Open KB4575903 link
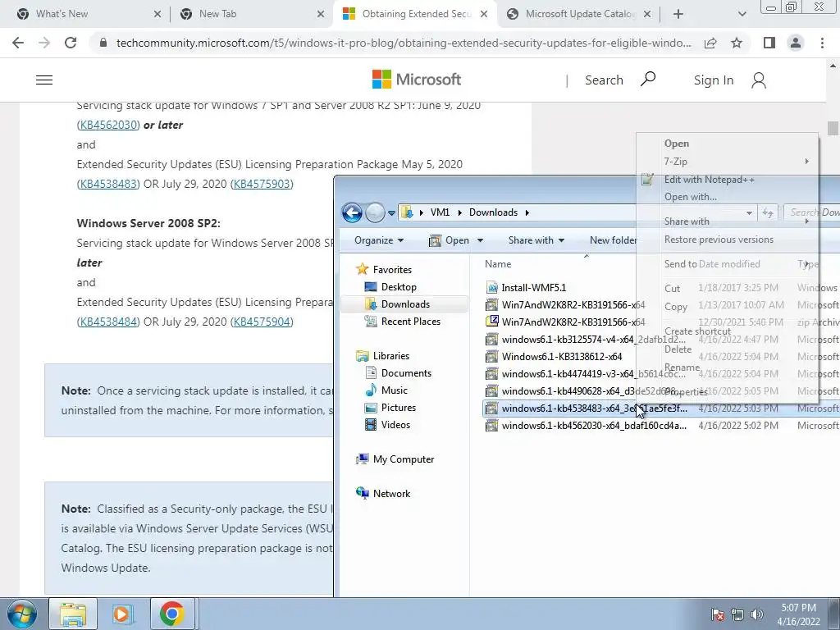 pos(262,184)
